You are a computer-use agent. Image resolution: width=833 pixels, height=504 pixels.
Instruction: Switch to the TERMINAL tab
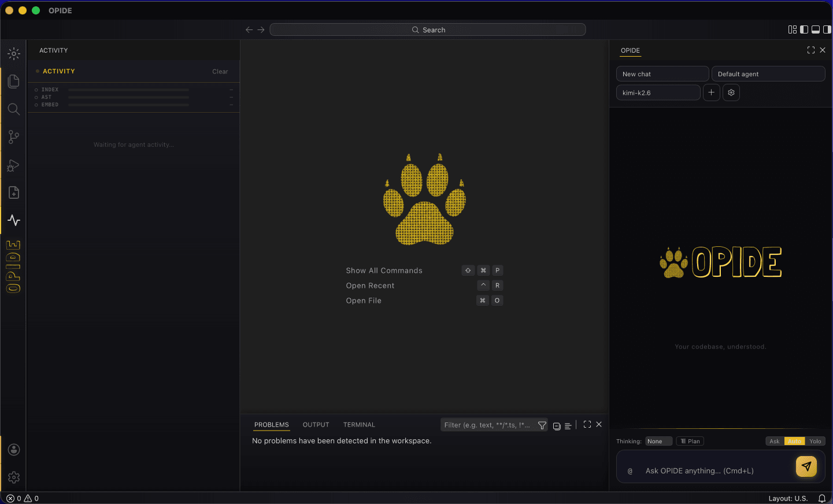coord(359,425)
